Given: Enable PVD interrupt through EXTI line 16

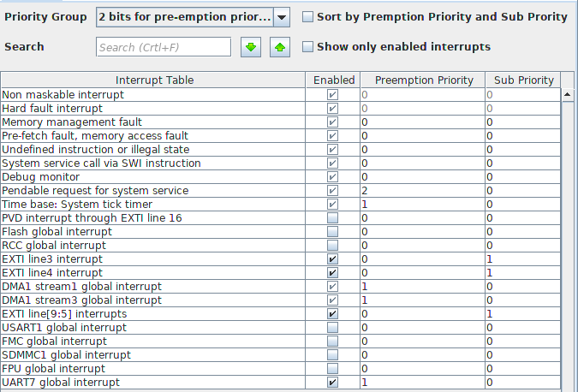Looking at the screenshot, I should 332,217.
